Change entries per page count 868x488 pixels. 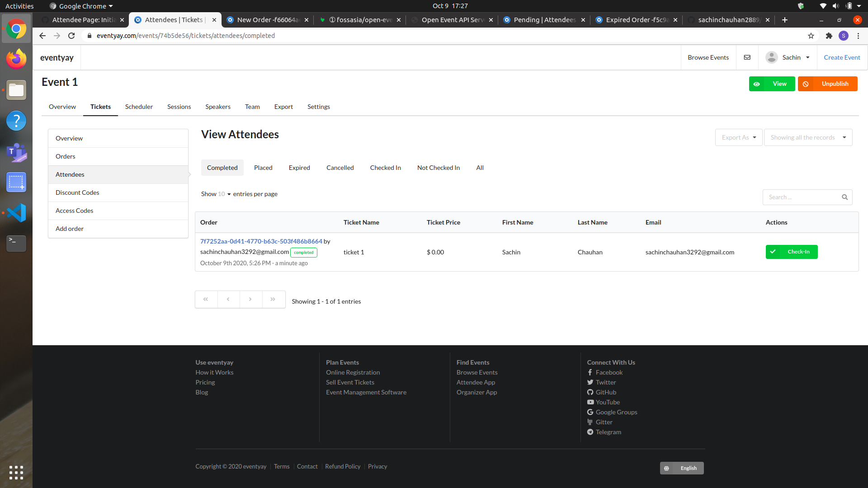point(225,194)
